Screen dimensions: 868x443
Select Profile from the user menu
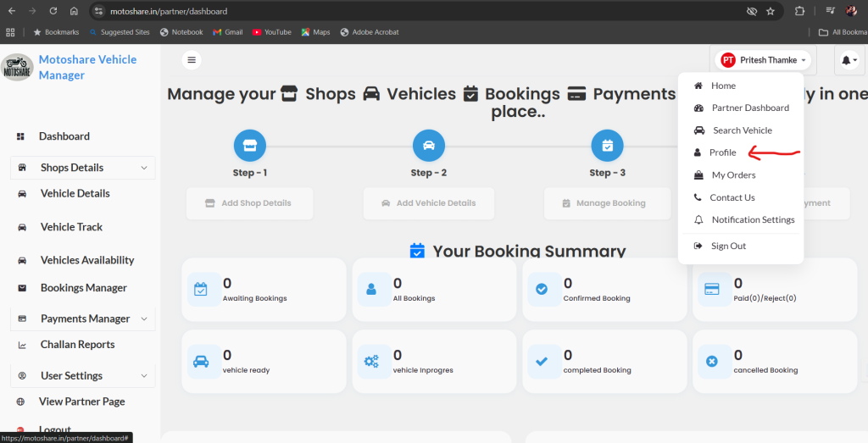click(722, 152)
